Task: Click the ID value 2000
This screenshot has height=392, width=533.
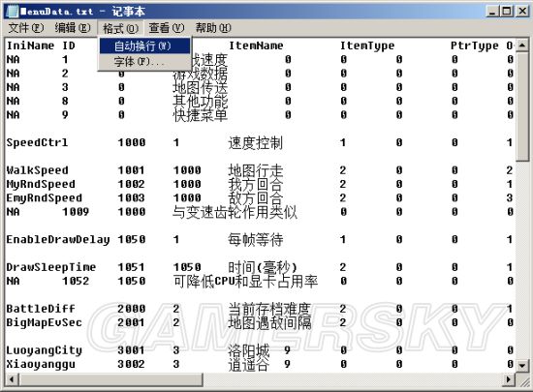Action: 132,309
